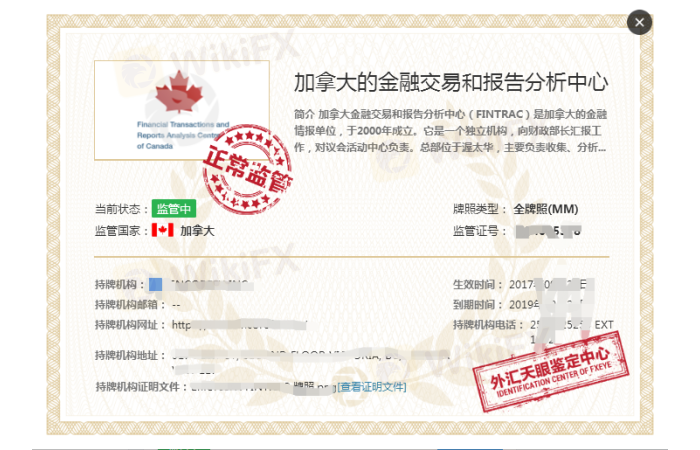Close the certificate popup with the X button
This screenshot has height=450, width=700.
tap(639, 22)
